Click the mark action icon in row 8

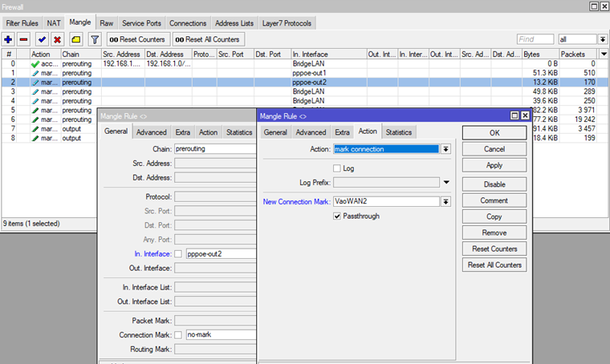coord(35,138)
